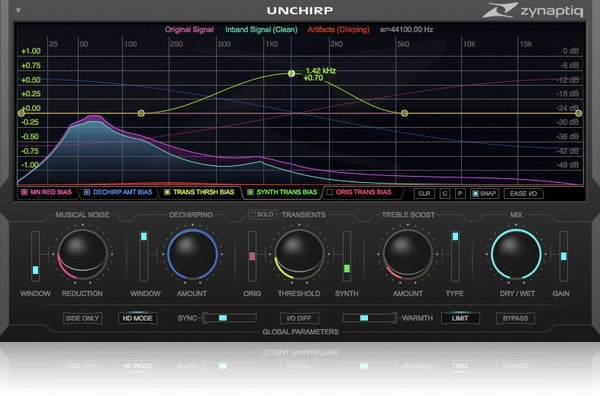Click the Mix DRY / WET knob
The width and height of the screenshot is (600, 396).
pos(516,254)
